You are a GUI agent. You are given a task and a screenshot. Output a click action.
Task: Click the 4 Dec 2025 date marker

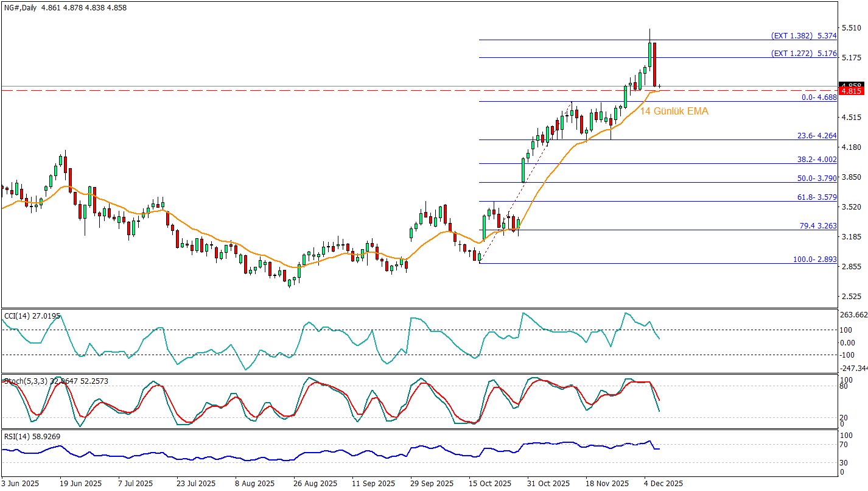click(x=664, y=483)
